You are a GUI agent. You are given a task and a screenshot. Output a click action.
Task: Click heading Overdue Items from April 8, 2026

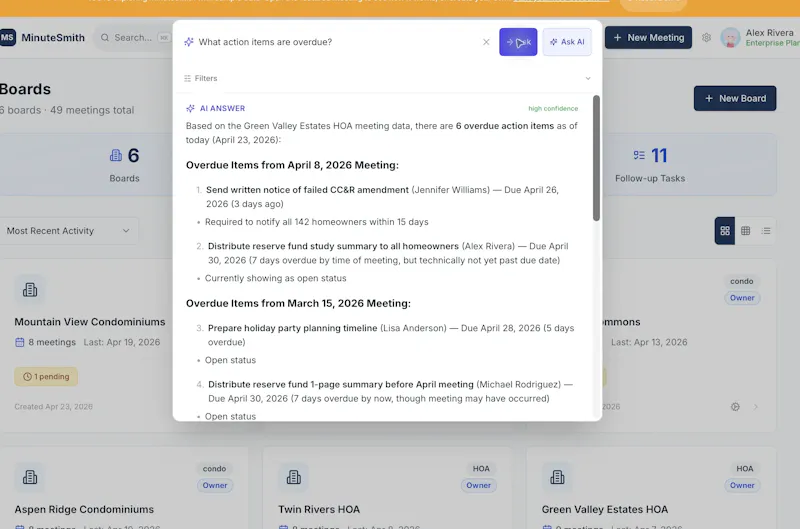click(x=292, y=165)
